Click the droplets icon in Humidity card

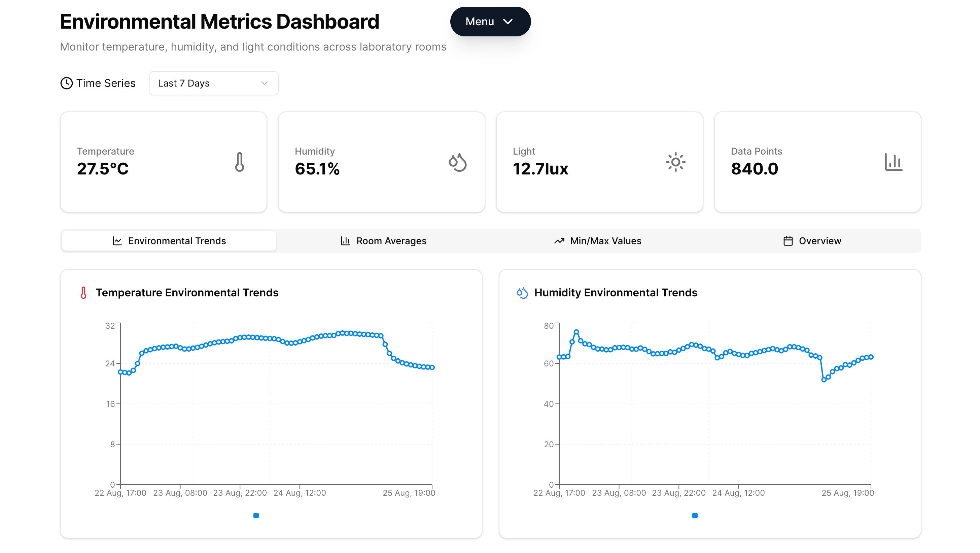pos(457,162)
